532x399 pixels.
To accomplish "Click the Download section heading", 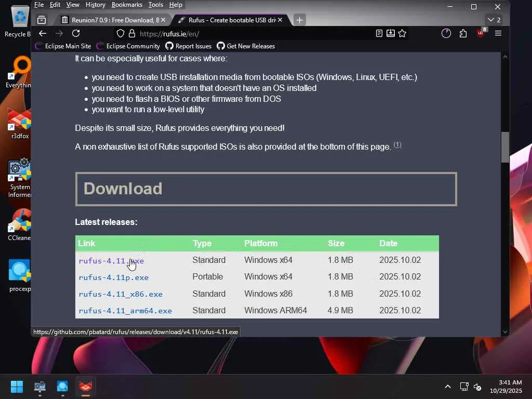I will pos(266,189).
